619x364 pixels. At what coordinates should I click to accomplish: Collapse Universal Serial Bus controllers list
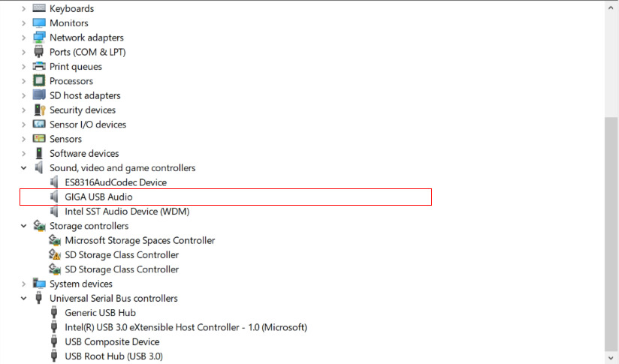23,299
